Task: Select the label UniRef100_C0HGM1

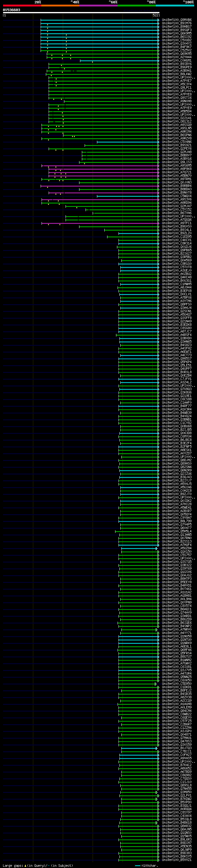Action: click(177, 61)
